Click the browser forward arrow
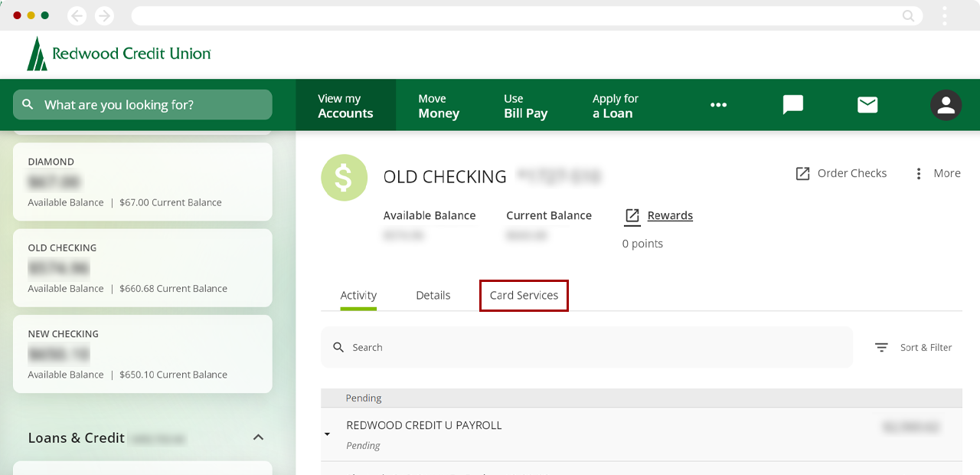 [104, 15]
